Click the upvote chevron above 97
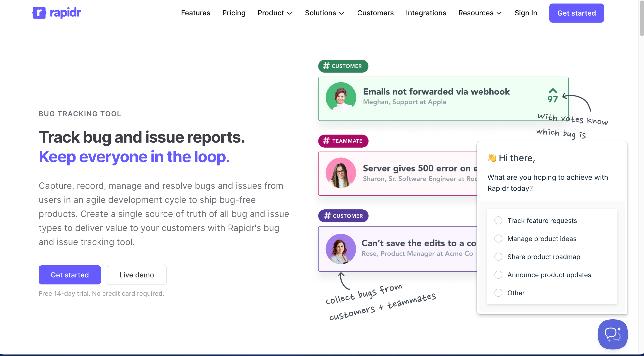This screenshot has width=644, height=356. tap(553, 91)
